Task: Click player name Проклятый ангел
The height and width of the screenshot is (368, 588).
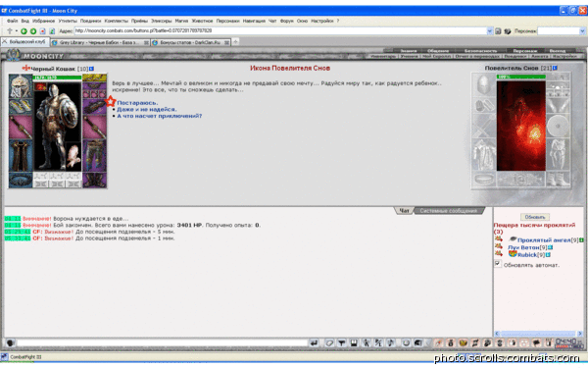Action: tap(544, 240)
